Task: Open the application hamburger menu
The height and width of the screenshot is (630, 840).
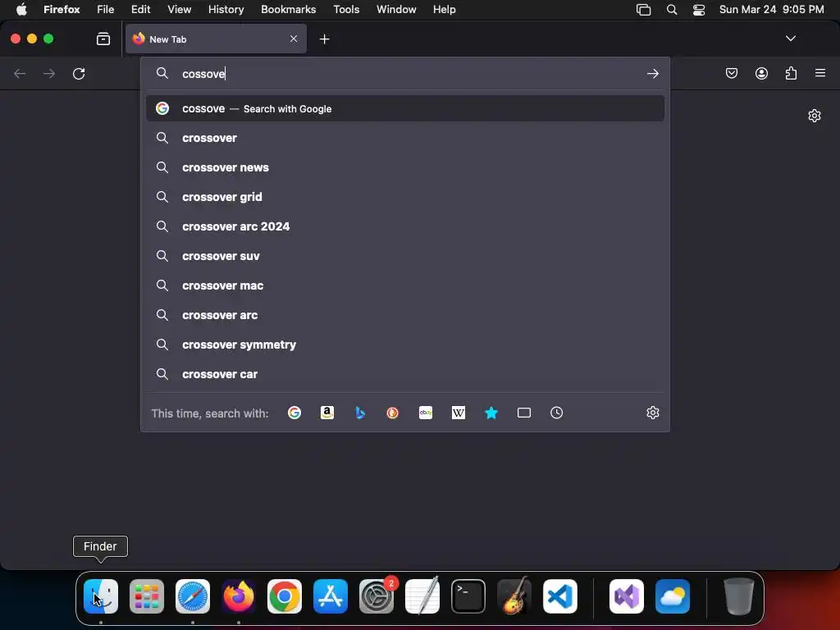Action: pos(820,73)
